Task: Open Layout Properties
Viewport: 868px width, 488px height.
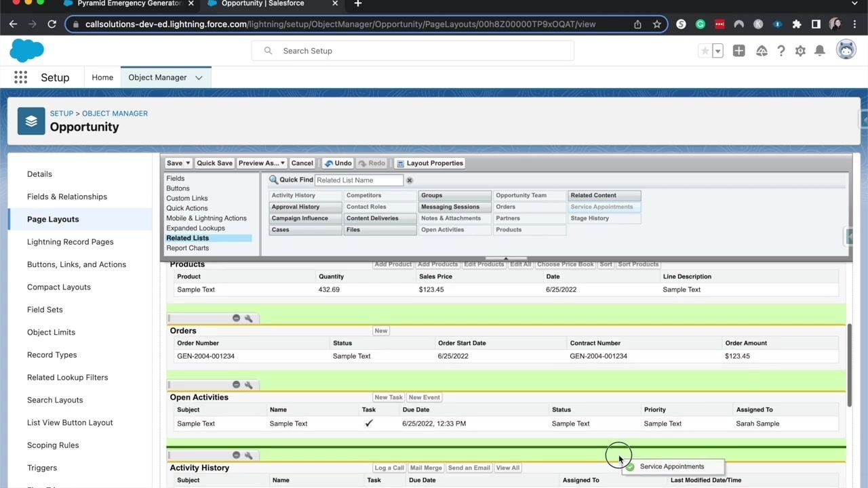Action: [430, 163]
